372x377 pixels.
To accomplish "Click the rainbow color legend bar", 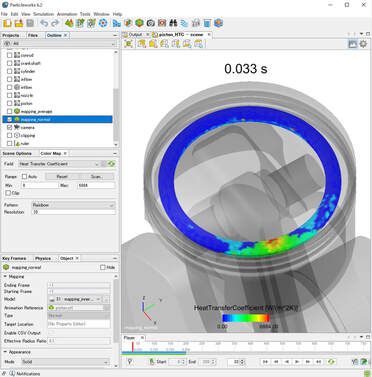I will 246,318.
